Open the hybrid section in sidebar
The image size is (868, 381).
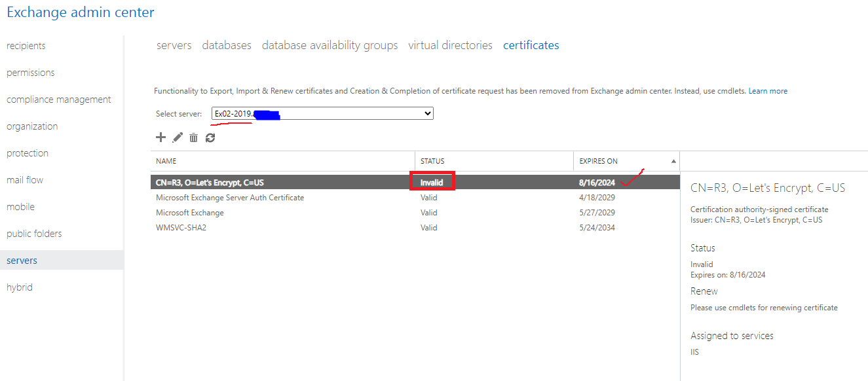19,287
